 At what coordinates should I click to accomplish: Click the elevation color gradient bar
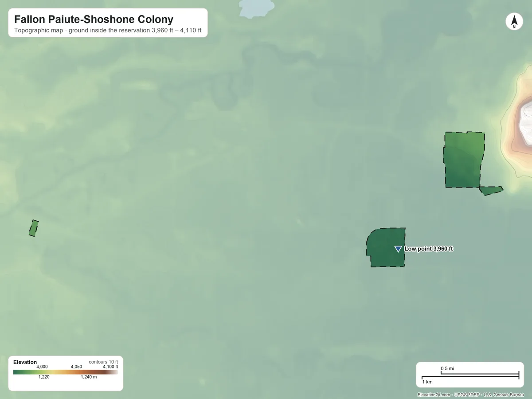tap(66, 372)
